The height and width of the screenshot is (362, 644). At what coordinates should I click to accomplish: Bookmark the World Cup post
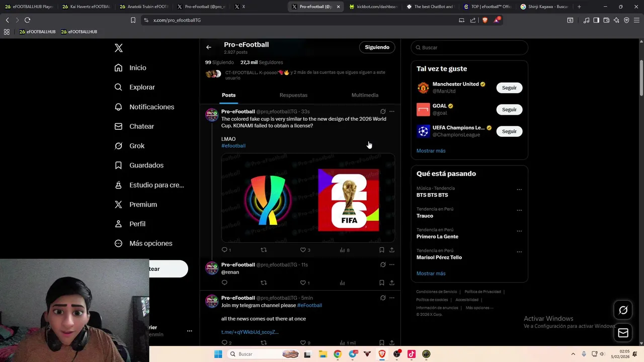(x=381, y=250)
